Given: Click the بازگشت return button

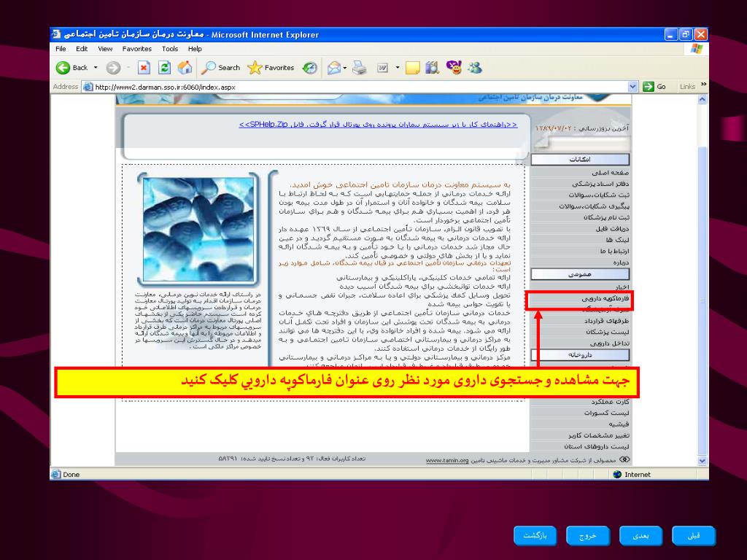Looking at the screenshot, I should (535, 536).
